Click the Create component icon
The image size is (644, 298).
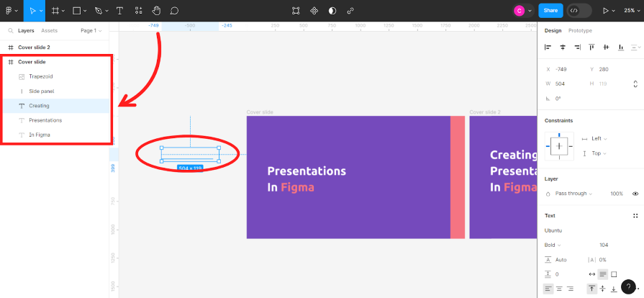pyautogui.click(x=314, y=11)
